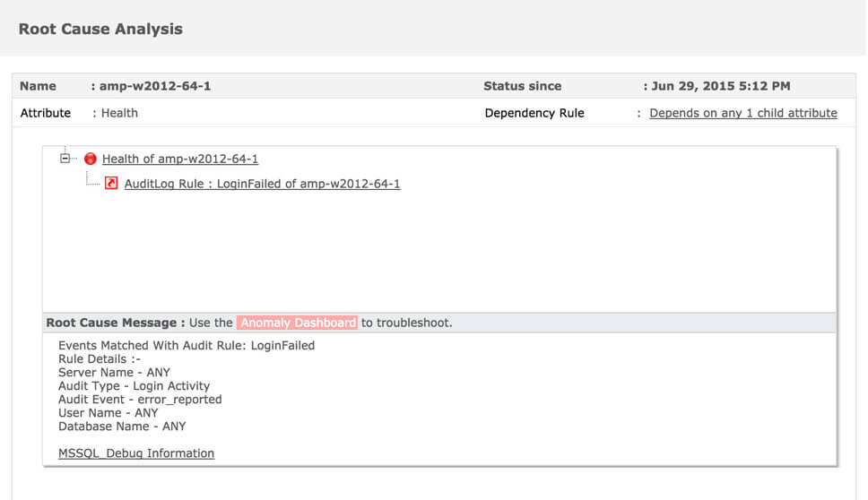Click the Jun 29, 2015 5:12 PM timestamp

[x=721, y=86]
